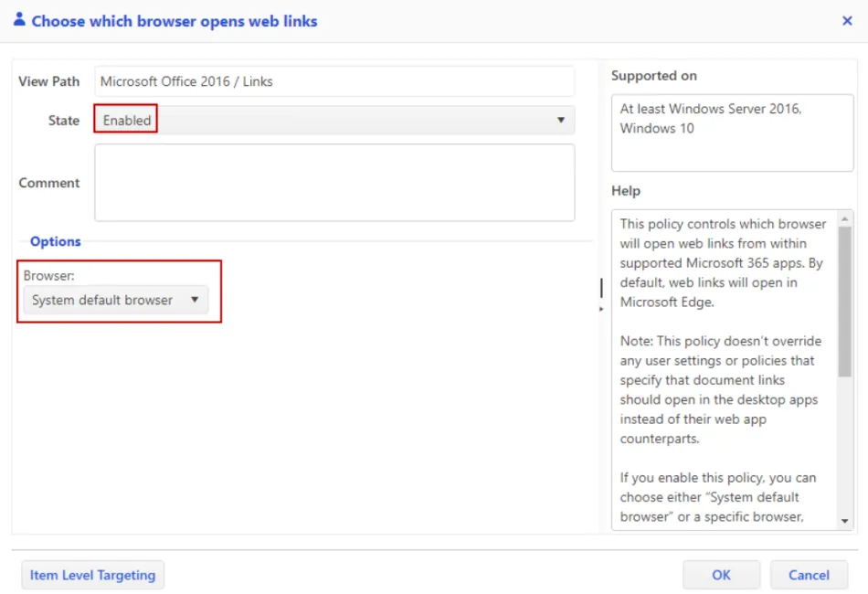This screenshot has height=594, width=868.
Task: Collapse the side panel using the small splitter arrow
Action: pyautogui.click(x=601, y=310)
